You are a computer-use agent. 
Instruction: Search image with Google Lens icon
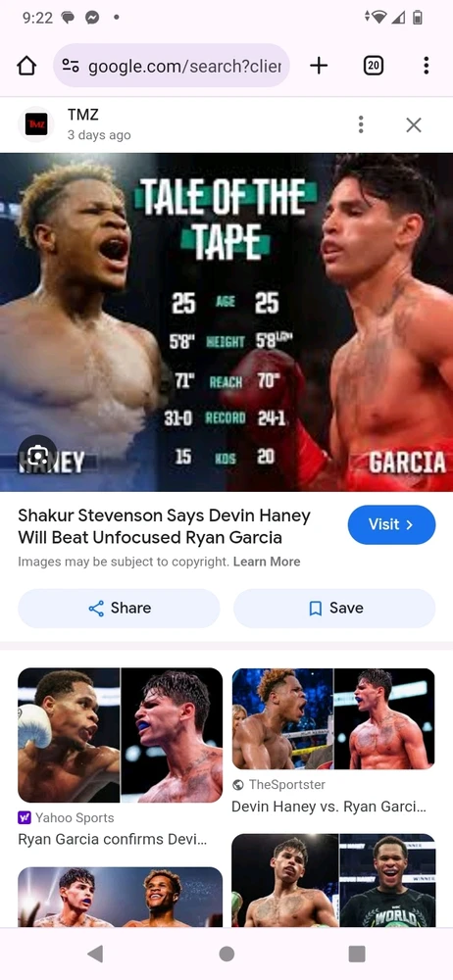click(37, 454)
